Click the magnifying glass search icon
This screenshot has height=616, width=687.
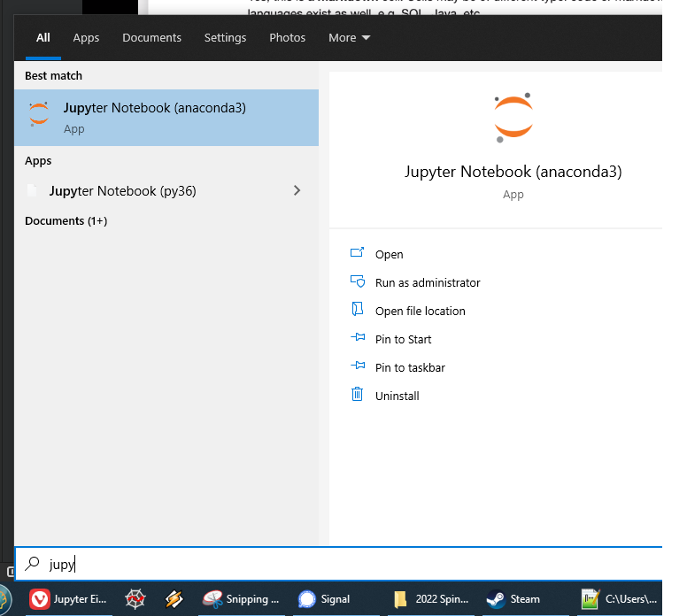pyautogui.click(x=32, y=564)
